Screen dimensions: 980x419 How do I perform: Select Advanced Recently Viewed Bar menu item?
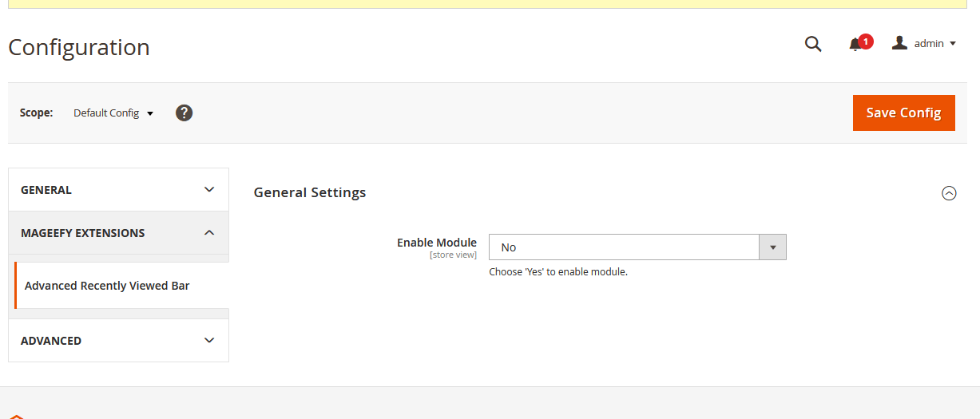tap(107, 286)
